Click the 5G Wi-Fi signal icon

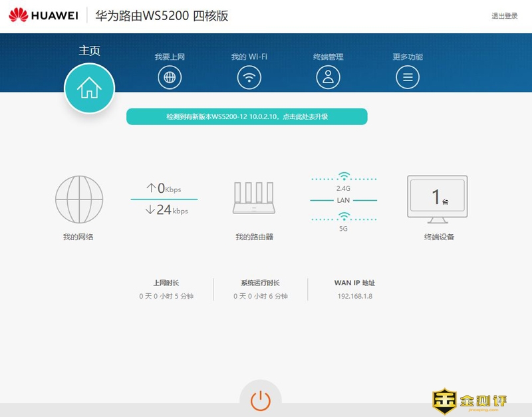(343, 216)
